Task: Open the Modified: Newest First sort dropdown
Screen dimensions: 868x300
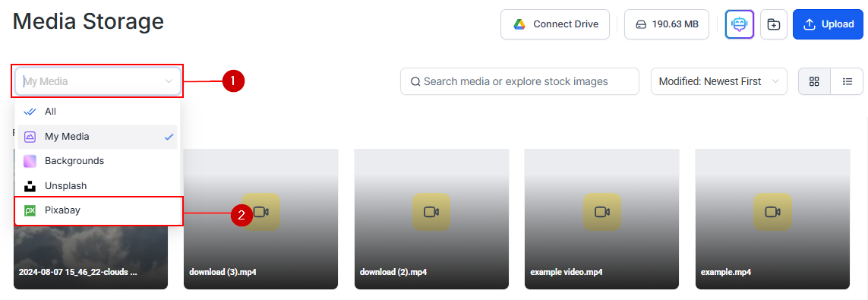Action: point(718,81)
